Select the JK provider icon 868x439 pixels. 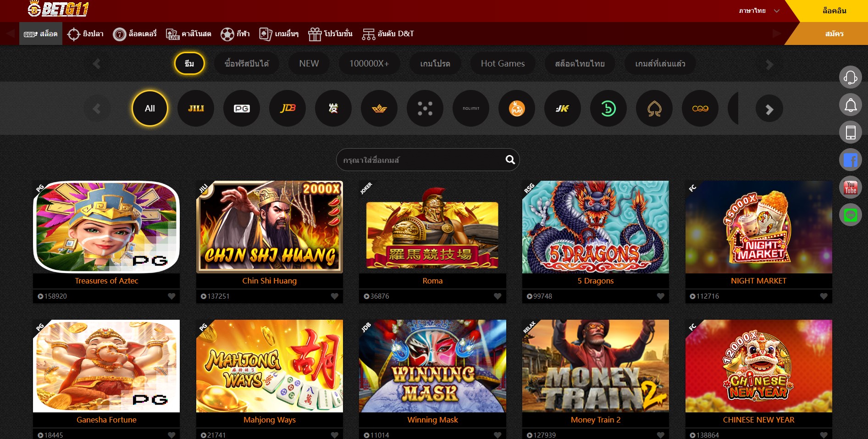pyautogui.click(x=563, y=109)
